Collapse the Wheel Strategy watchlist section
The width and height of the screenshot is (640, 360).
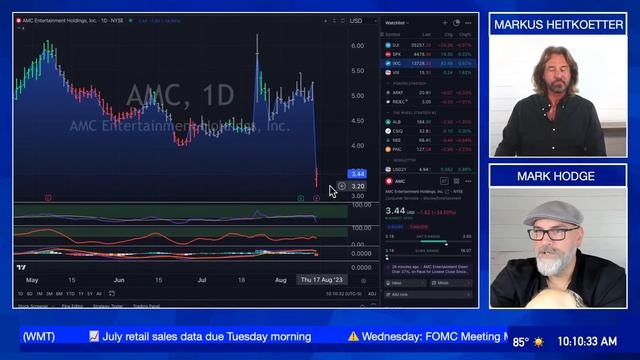(388, 113)
